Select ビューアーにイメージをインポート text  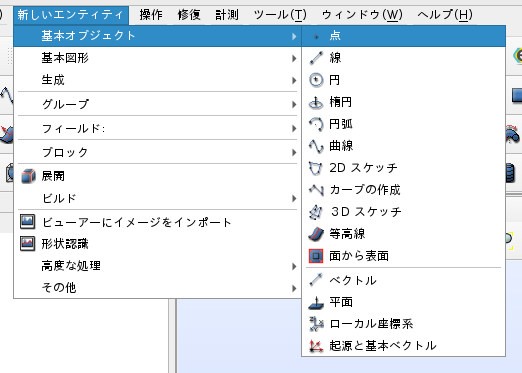point(137,222)
